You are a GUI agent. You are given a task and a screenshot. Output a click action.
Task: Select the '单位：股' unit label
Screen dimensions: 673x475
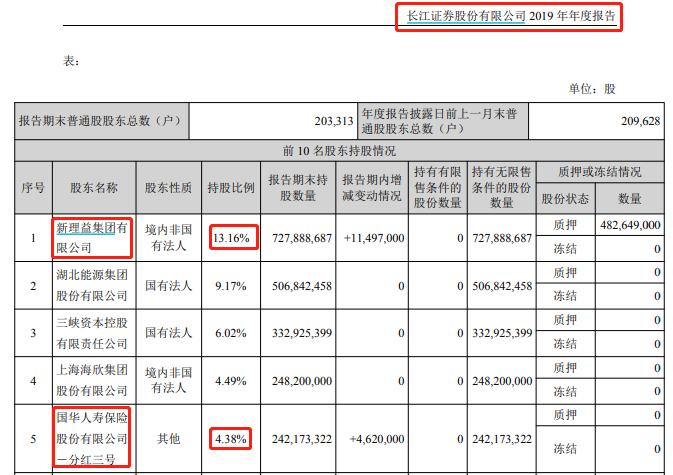(592, 89)
